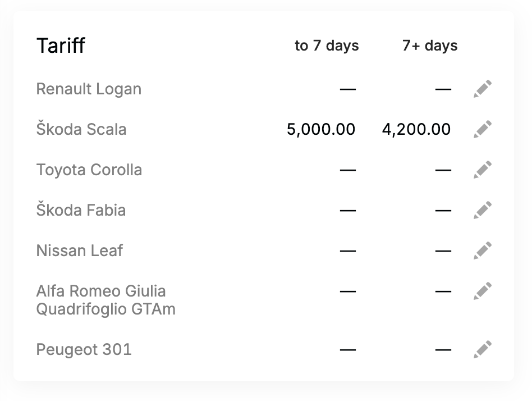This screenshot has width=532, height=401.
Task: Click the Peugeot 301 label
Action: pos(84,350)
